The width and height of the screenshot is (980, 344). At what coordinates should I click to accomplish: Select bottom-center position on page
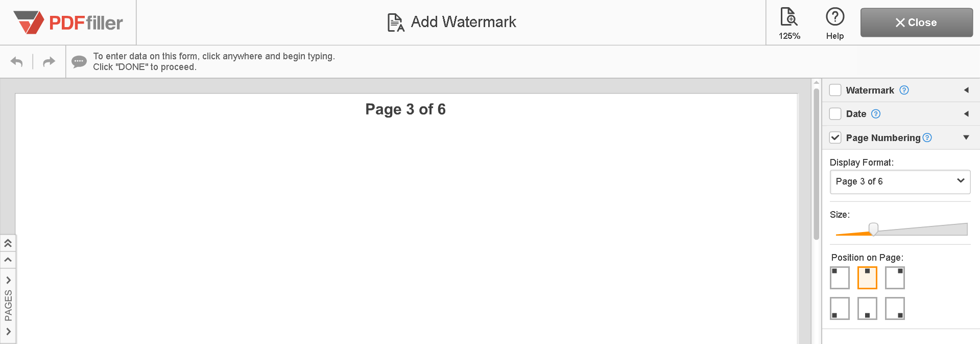point(867,308)
